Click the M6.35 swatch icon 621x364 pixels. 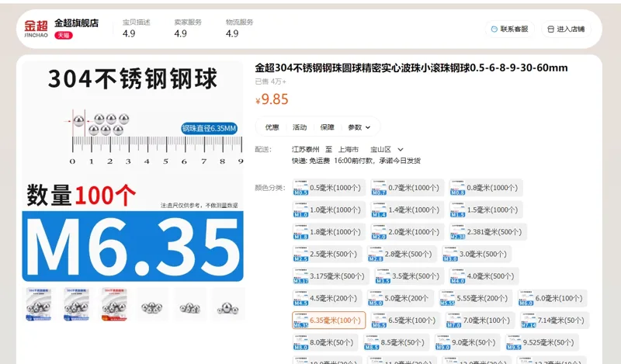click(x=300, y=321)
